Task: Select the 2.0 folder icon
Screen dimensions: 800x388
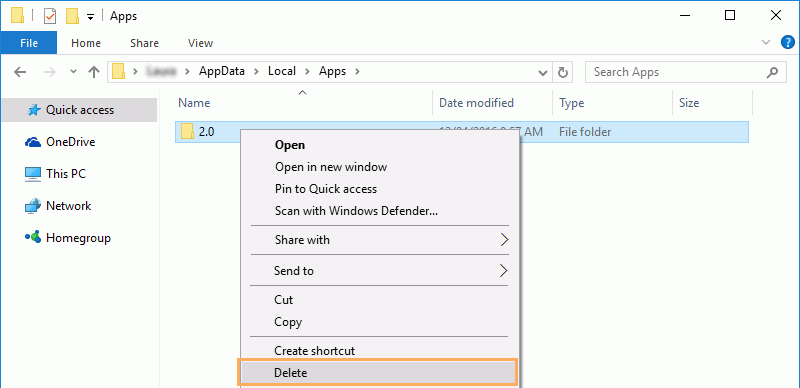Action: pyautogui.click(x=187, y=132)
